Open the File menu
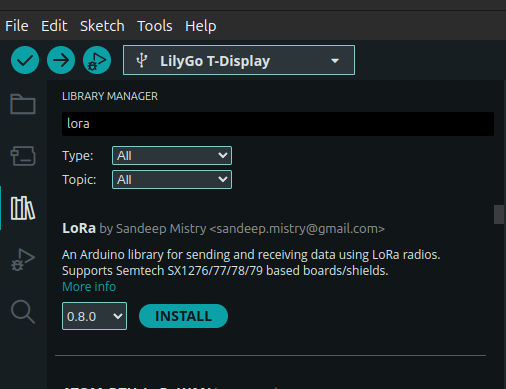The image size is (506, 389). 17,26
